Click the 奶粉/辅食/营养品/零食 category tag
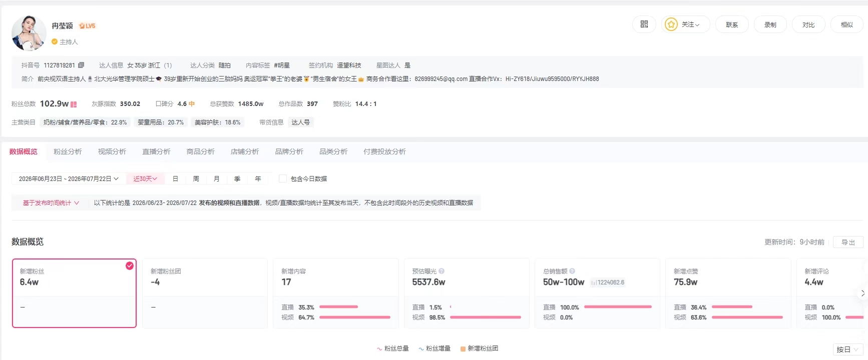 pos(85,122)
